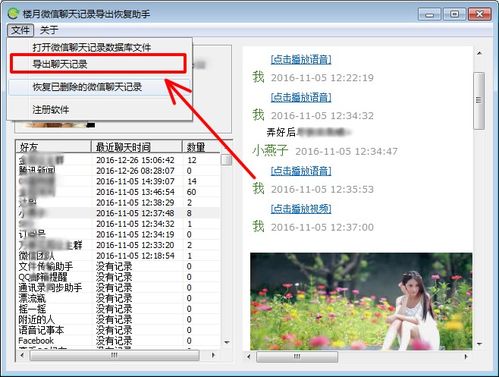Viewport: 499px width, 377px height.
Task: Click friend list horizontal scrollbar thumb
Action: click(x=114, y=355)
